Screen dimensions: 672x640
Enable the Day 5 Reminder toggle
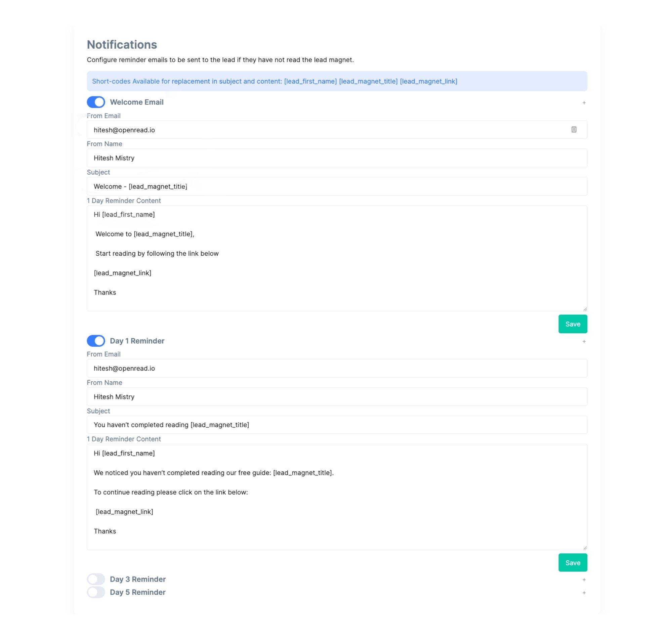(x=96, y=592)
